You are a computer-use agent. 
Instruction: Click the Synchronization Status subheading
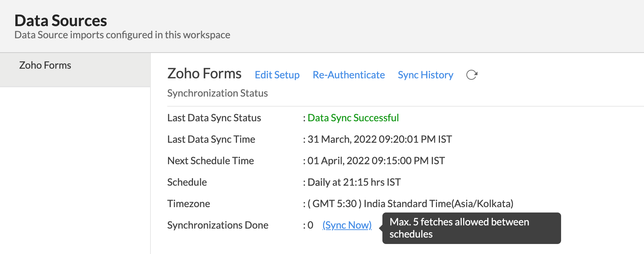click(217, 93)
